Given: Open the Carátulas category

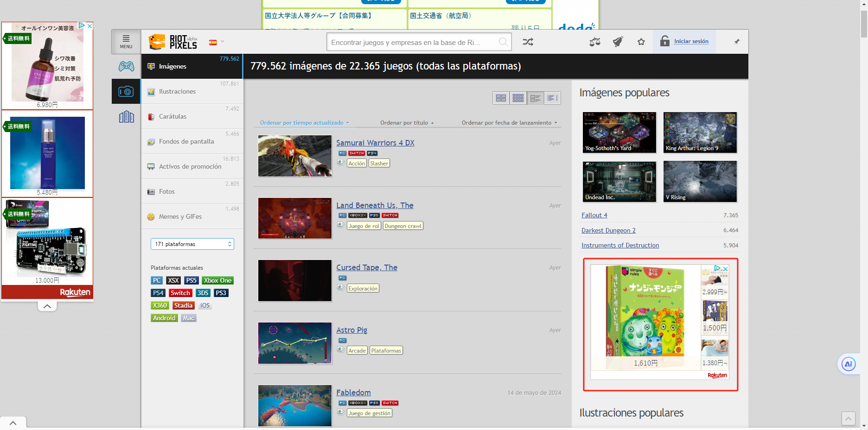Looking at the screenshot, I should (192, 116).
